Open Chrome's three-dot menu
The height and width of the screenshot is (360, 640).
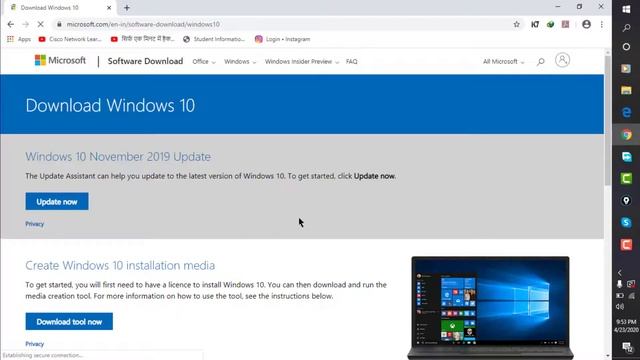point(602,24)
